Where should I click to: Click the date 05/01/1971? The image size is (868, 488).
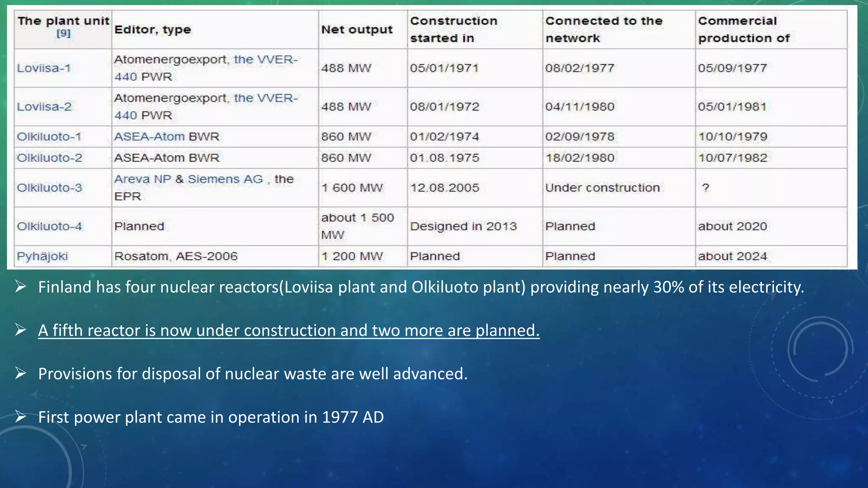coord(444,68)
